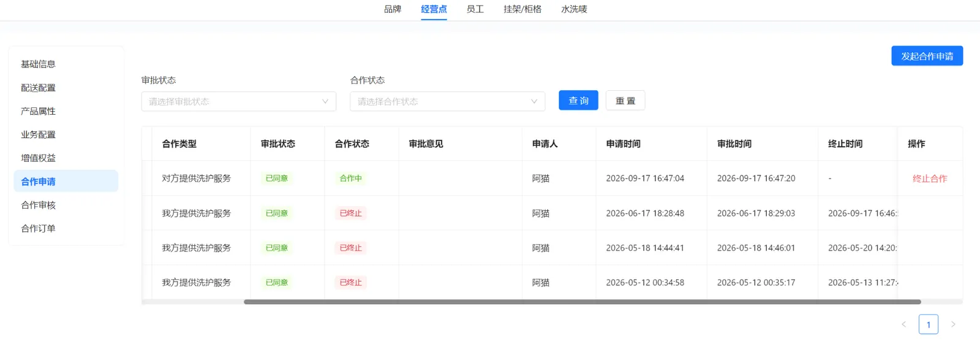Click 申请时间 2026-06-17 18:28:48
980x349 pixels.
click(645, 213)
